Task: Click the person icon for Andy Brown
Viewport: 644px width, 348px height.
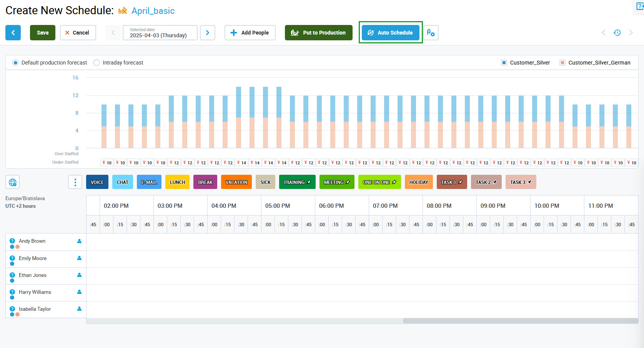Action: click(79, 241)
